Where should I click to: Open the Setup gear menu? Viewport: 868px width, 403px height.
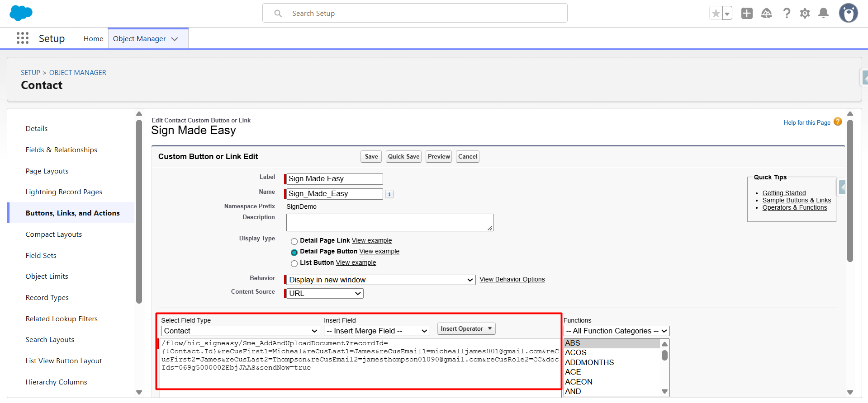pos(805,14)
